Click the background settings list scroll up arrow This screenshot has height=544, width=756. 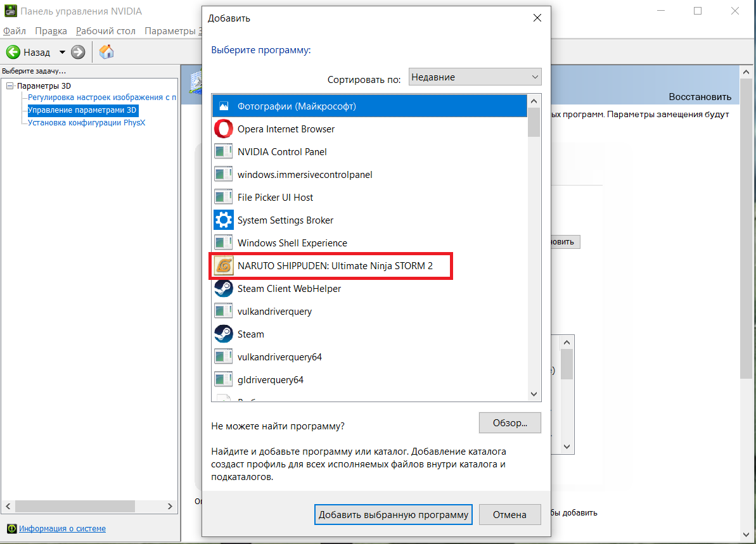(567, 342)
